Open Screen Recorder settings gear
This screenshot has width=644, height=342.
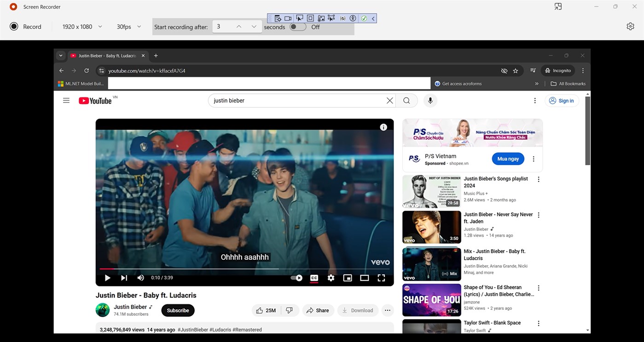(630, 26)
